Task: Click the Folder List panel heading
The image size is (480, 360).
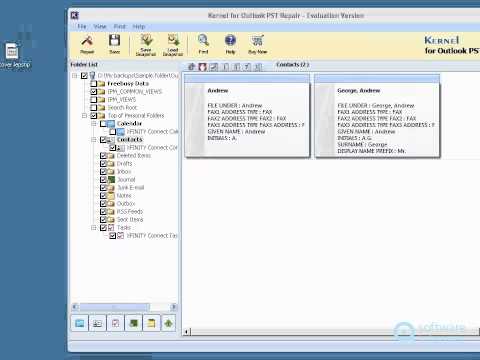Action: (x=84, y=65)
